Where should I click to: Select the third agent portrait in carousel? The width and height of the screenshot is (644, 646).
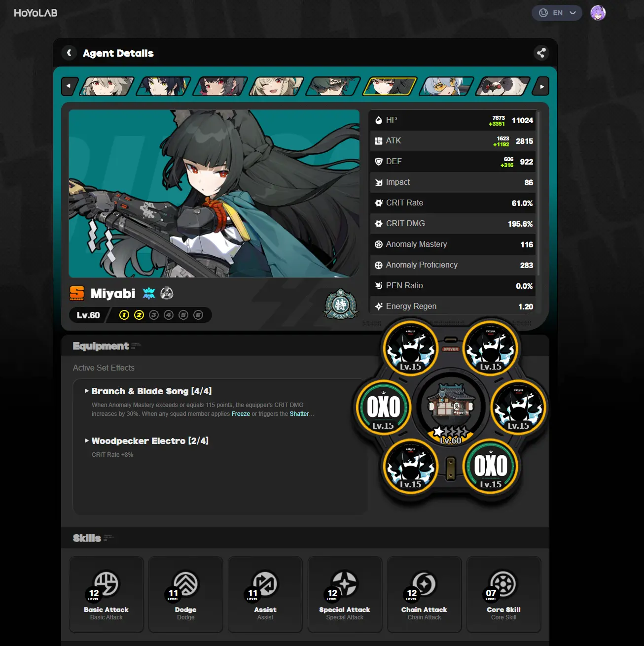point(220,86)
